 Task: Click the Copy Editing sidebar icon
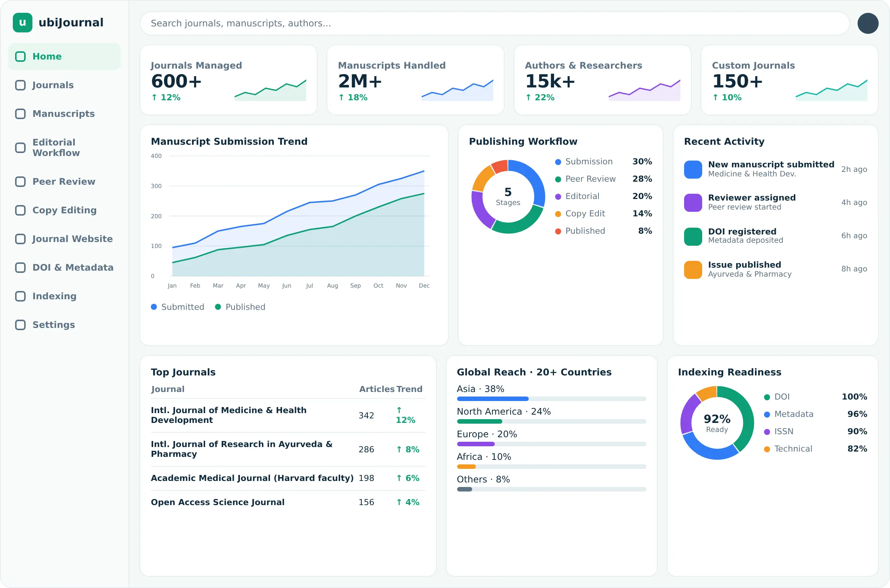click(20, 210)
